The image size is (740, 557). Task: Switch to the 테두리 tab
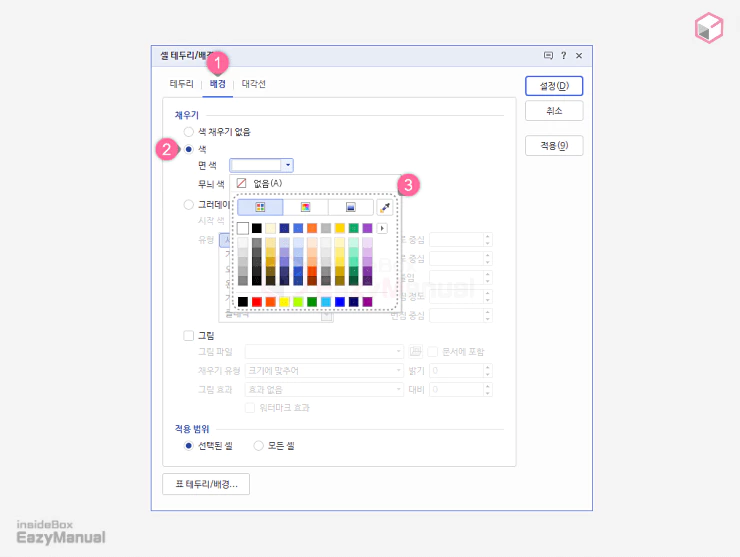click(x=182, y=84)
